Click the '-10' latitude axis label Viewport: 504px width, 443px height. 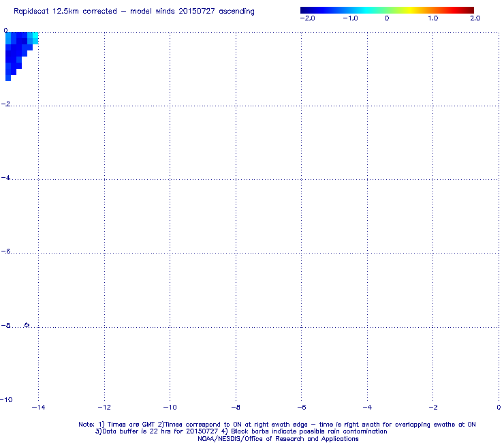point(6,400)
